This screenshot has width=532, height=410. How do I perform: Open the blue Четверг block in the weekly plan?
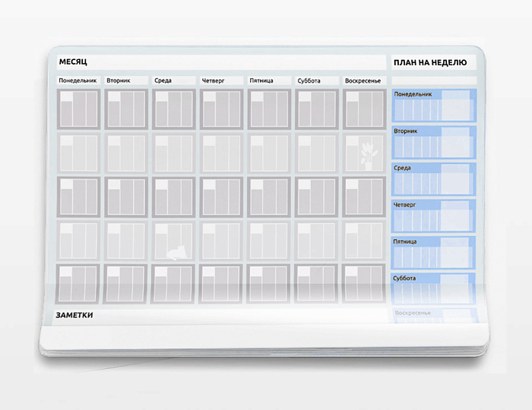point(434,216)
